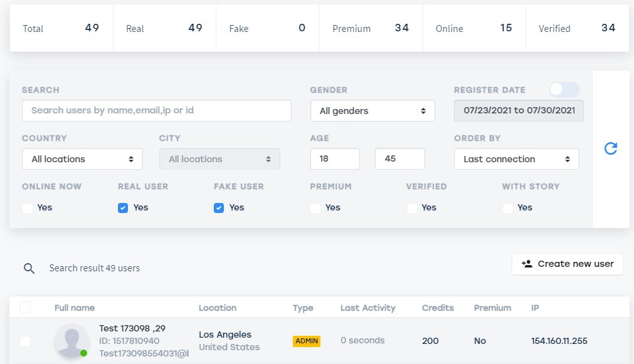Image resolution: width=634 pixels, height=364 pixels.
Task: Toggle the Register Date switch
Action: pyautogui.click(x=564, y=90)
